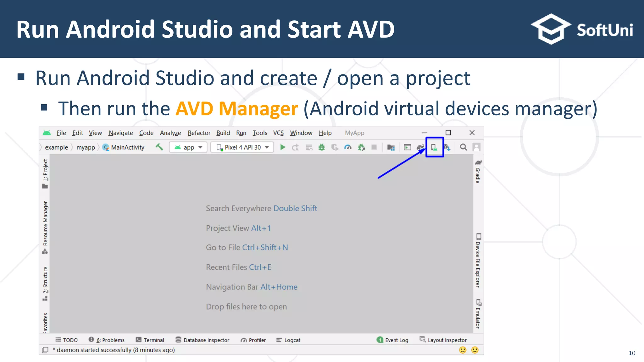Open the Problems tool window
644x362 pixels.
106,340
